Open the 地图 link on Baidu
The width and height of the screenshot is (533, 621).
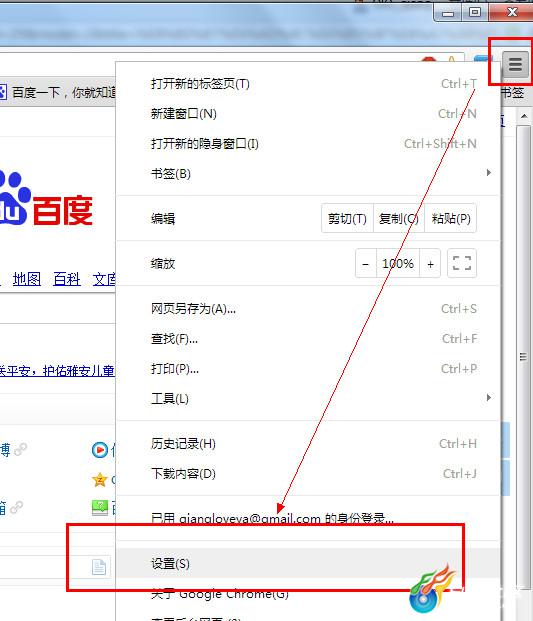pos(27,279)
